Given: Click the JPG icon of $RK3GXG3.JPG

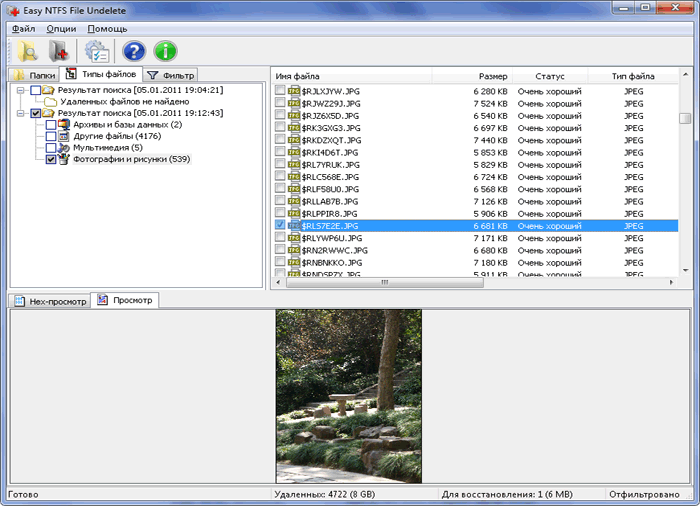Looking at the screenshot, I should (x=294, y=128).
